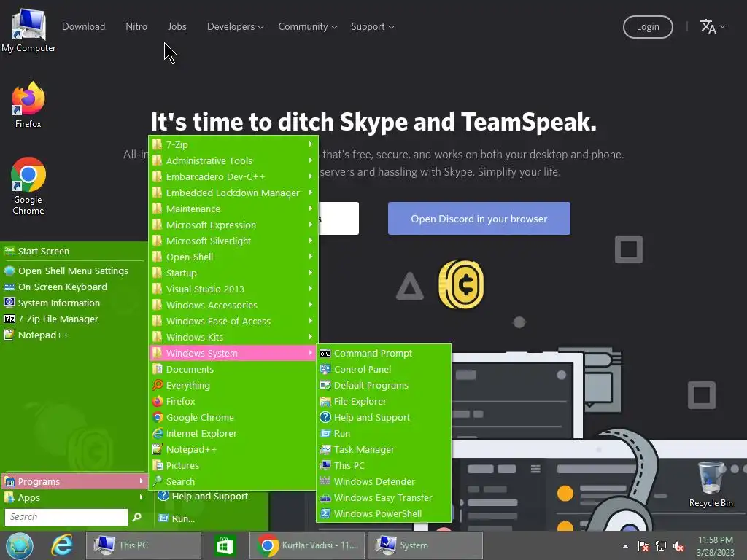Open Pictures from Programs menu

point(233,466)
